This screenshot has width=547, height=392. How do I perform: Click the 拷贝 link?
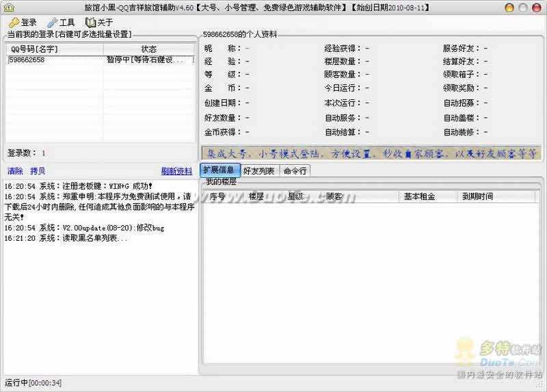(x=38, y=171)
